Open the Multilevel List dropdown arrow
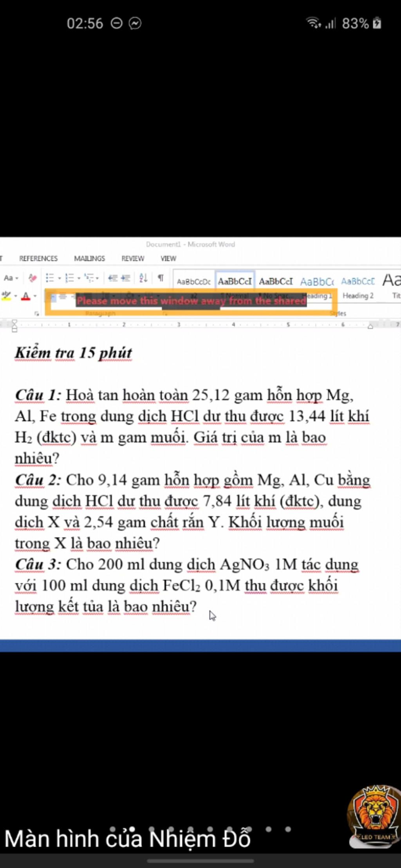 [98, 278]
